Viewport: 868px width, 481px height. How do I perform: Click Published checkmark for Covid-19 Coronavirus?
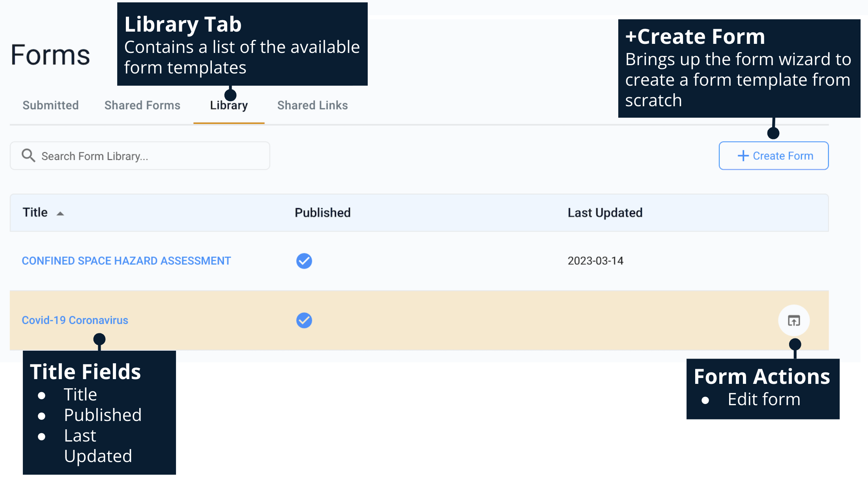[304, 320]
